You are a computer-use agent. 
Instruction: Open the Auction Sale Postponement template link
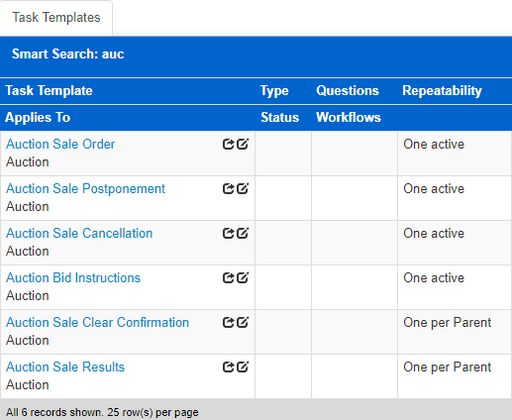point(85,189)
